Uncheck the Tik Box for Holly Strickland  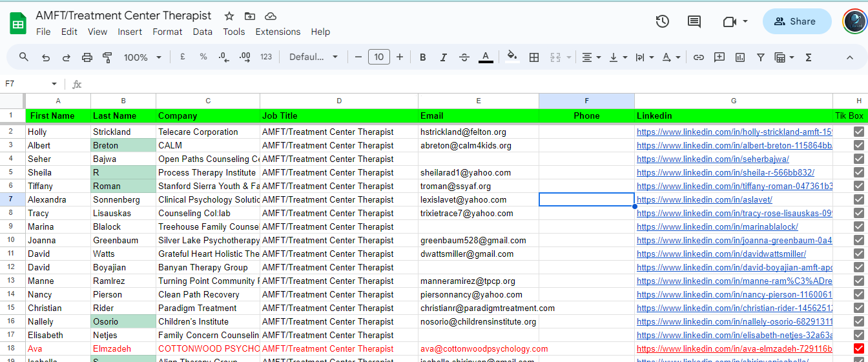(858, 132)
